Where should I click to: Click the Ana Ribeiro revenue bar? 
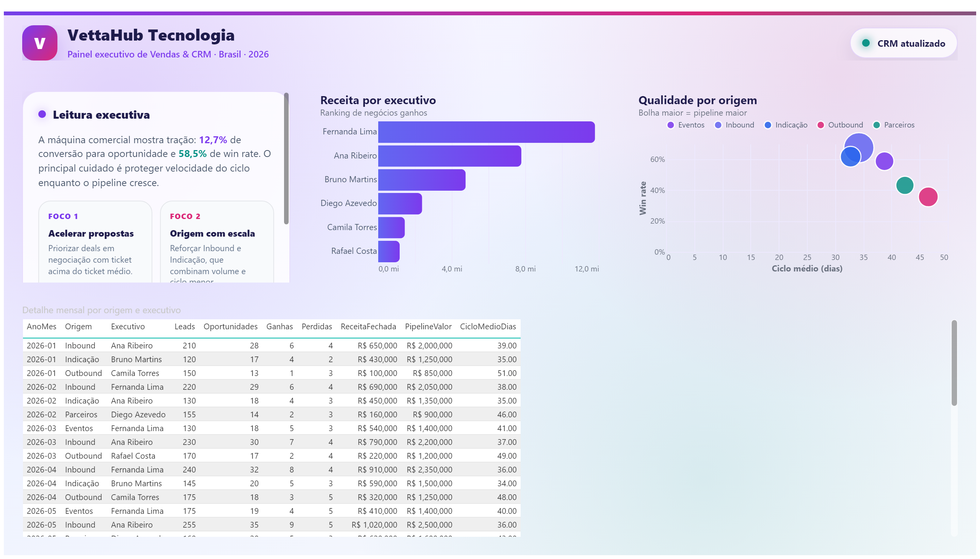click(449, 156)
